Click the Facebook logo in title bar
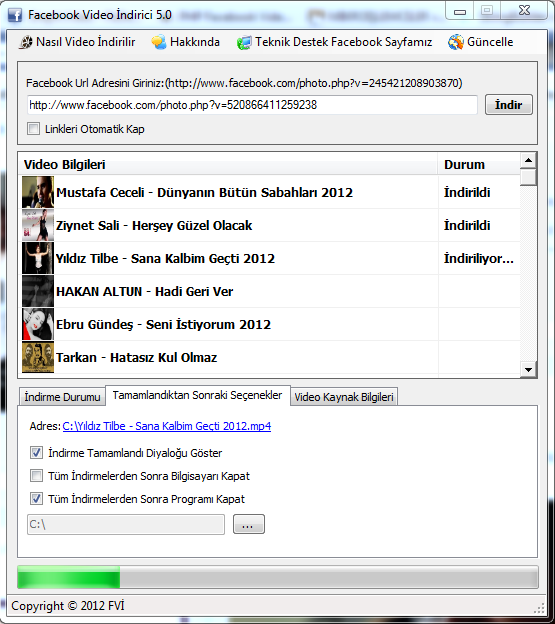Image resolution: width=555 pixels, height=624 pixels. (15, 15)
